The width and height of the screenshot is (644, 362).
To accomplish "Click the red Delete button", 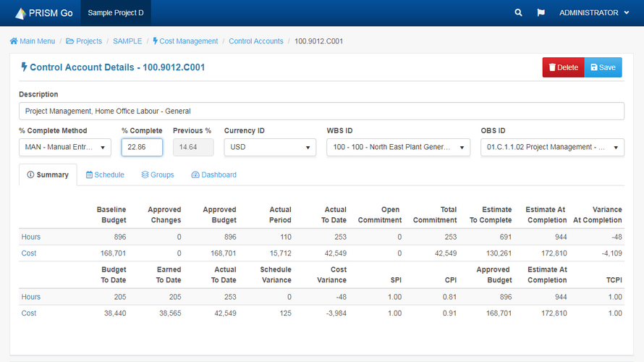I will [563, 67].
